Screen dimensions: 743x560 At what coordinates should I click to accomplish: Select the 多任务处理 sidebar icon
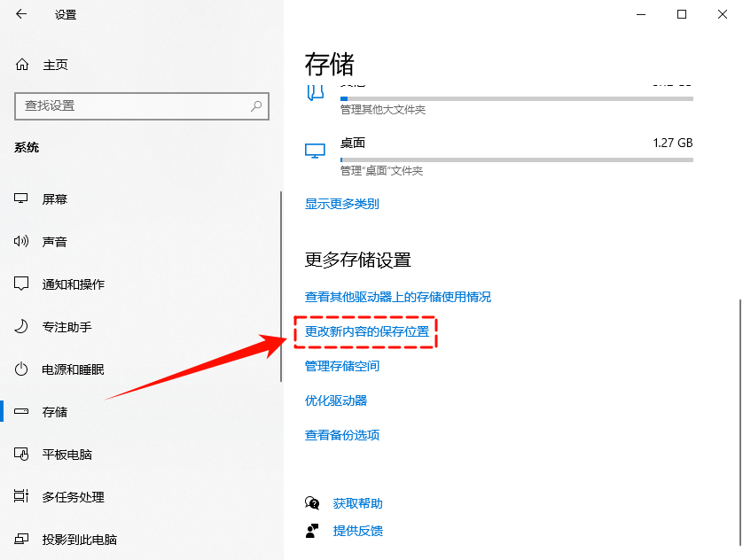22,496
